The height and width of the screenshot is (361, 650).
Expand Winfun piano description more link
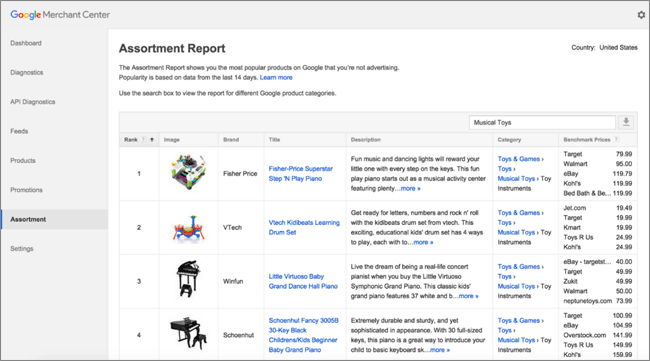[x=468, y=296]
